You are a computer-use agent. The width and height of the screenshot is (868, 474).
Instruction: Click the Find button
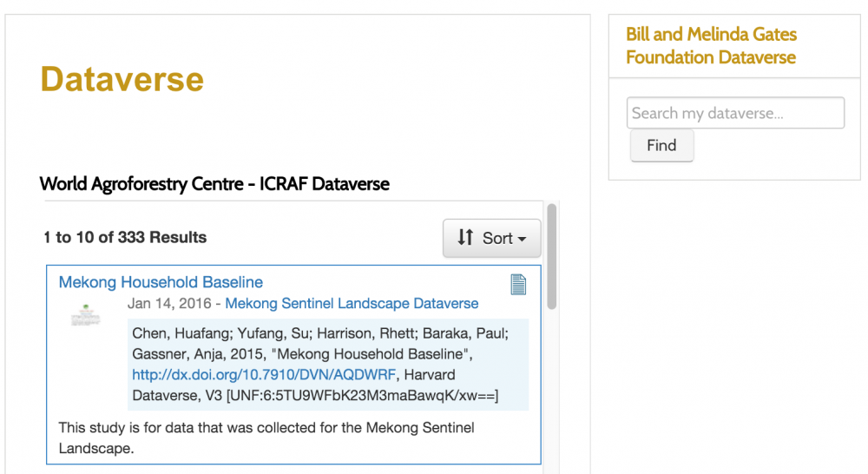[x=661, y=146]
